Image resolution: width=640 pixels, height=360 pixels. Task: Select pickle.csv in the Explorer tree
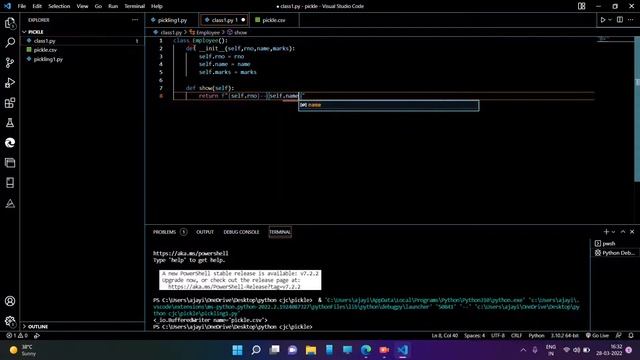click(x=45, y=50)
